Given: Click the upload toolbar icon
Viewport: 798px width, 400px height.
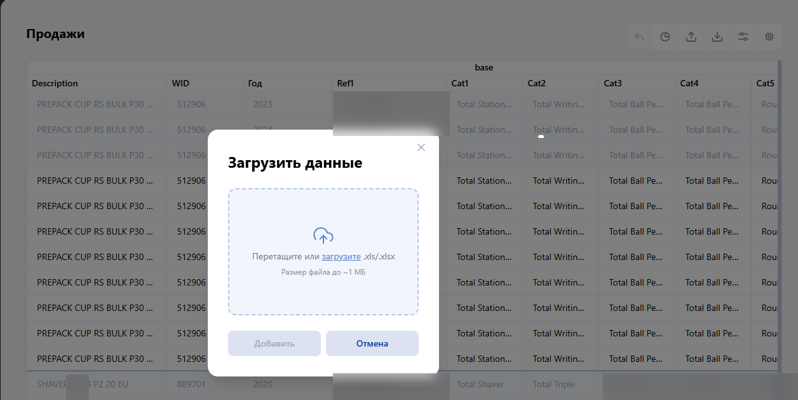Looking at the screenshot, I should tap(691, 37).
